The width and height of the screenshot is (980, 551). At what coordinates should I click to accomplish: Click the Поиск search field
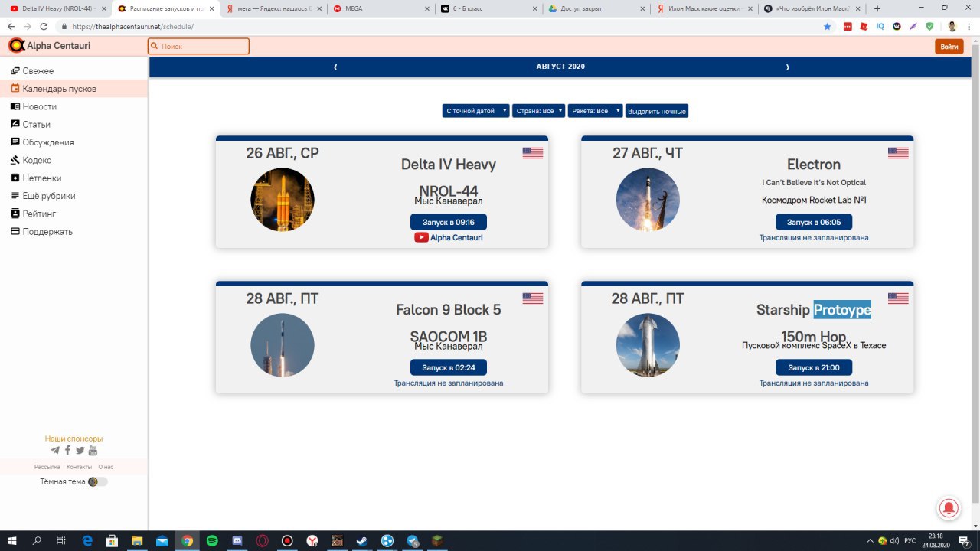199,46
